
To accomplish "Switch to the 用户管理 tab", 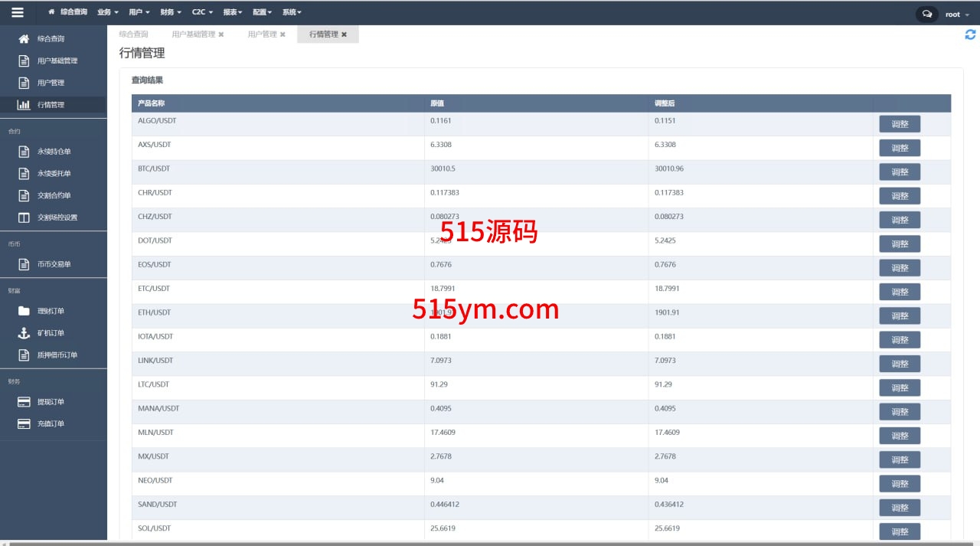I will tap(262, 34).
